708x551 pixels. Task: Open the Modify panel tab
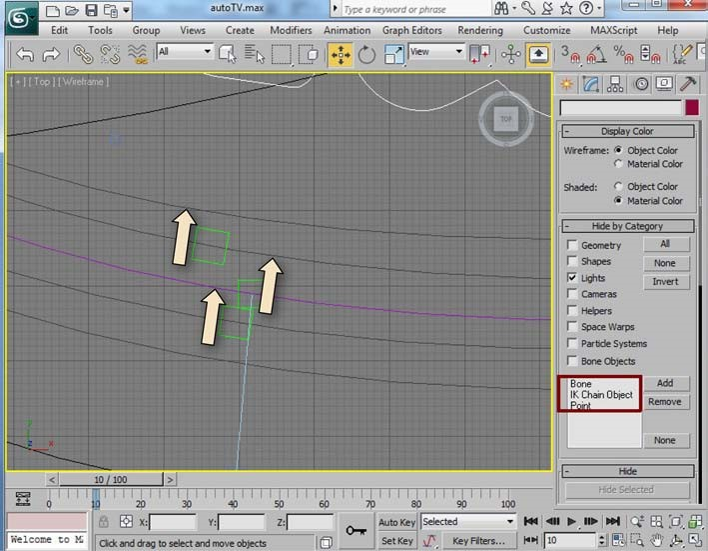point(591,84)
